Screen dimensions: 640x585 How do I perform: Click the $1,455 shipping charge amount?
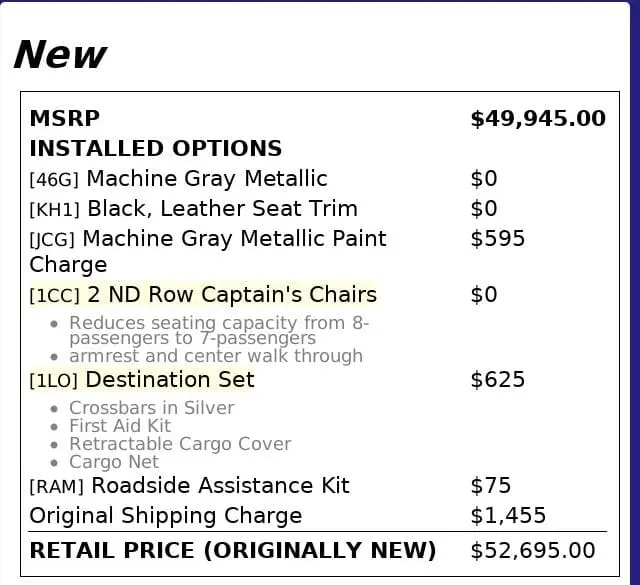click(x=509, y=516)
